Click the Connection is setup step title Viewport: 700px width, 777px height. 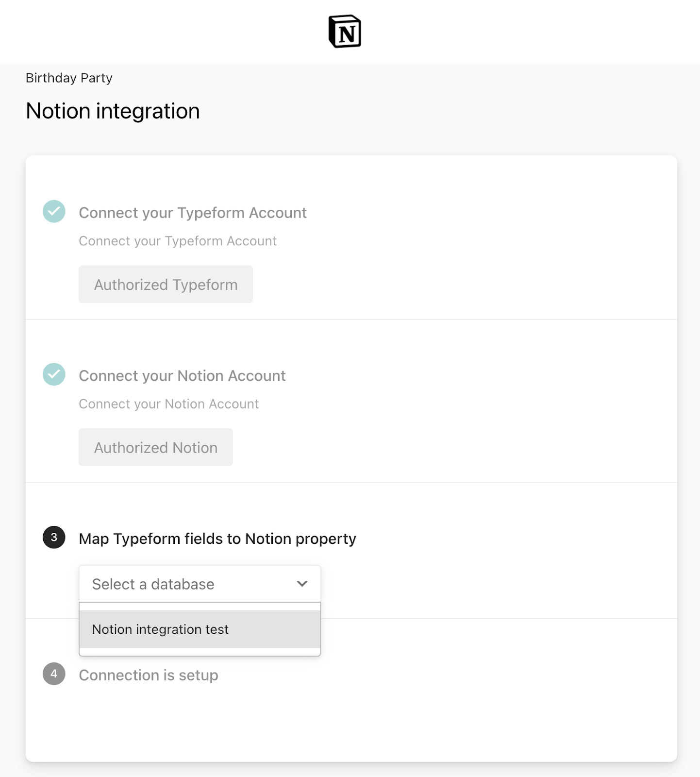click(148, 675)
